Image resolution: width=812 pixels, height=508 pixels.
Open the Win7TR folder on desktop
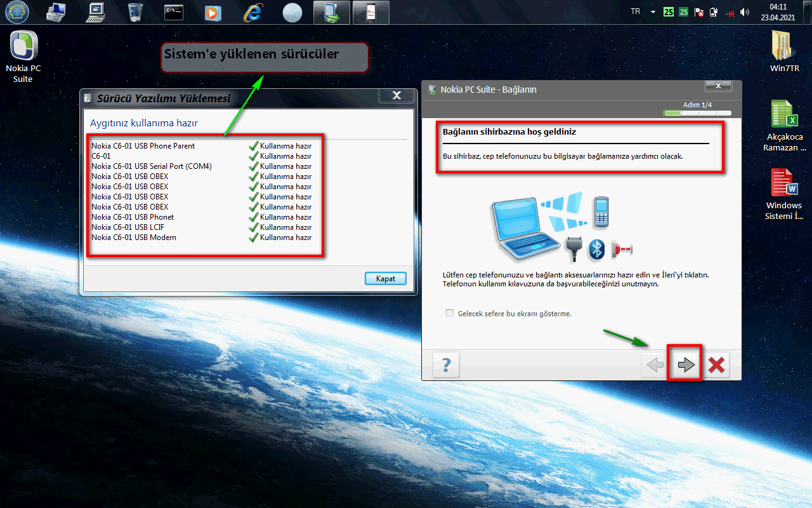(x=785, y=52)
